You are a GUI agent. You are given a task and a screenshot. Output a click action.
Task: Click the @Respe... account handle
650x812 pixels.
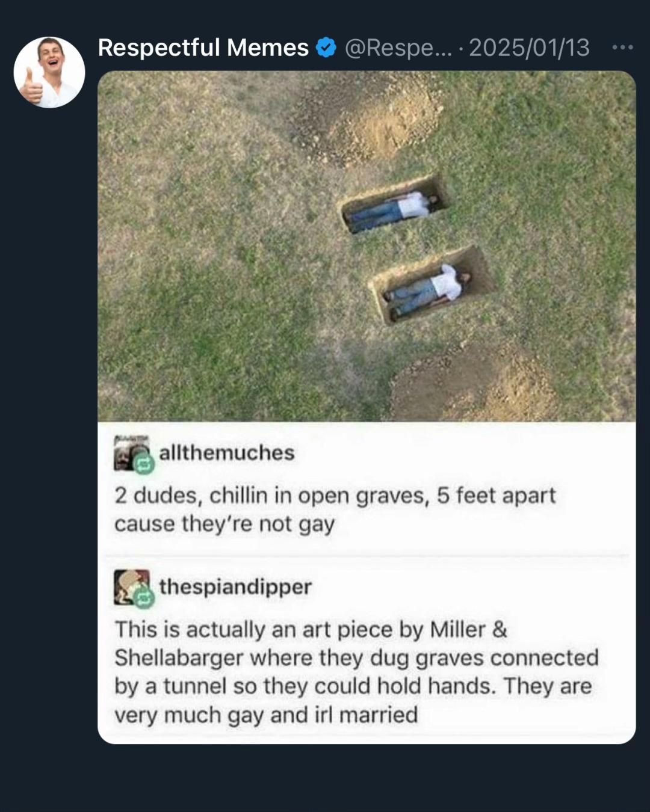pyautogui.click(x=398, y=48)
